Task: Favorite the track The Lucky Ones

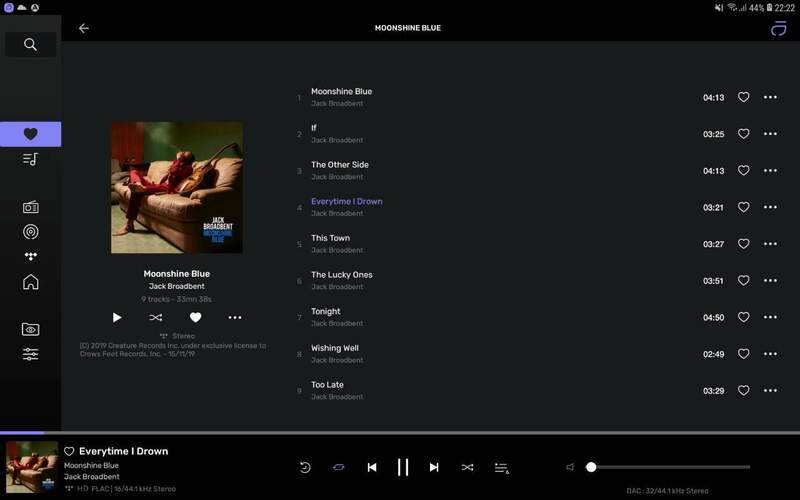Action: tap(743, 281)
